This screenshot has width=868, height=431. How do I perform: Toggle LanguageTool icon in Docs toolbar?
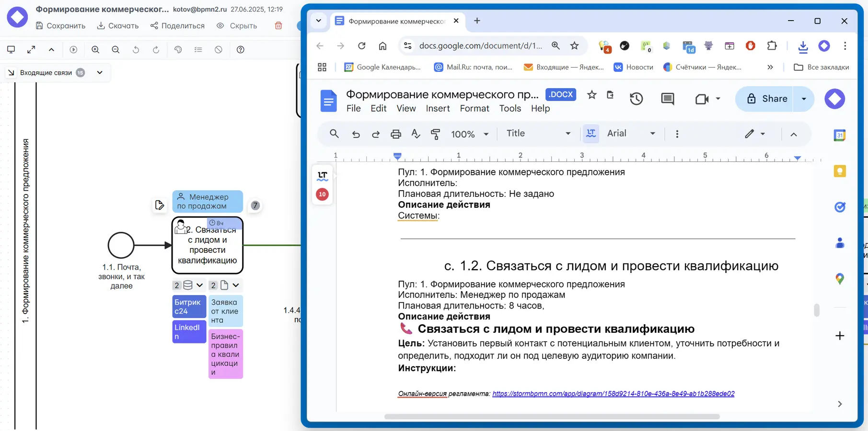point(591,134)
